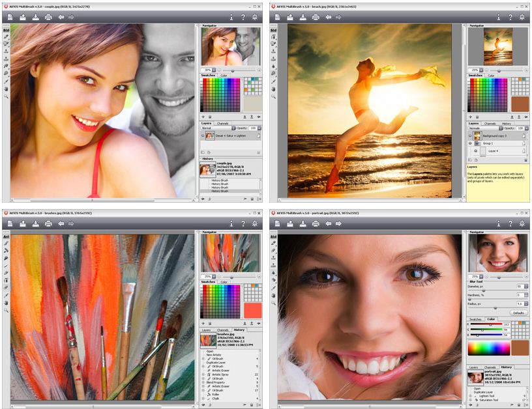
Task: Click the Defaults button in Blur Tool settings
Action: (x=518, y=313)
